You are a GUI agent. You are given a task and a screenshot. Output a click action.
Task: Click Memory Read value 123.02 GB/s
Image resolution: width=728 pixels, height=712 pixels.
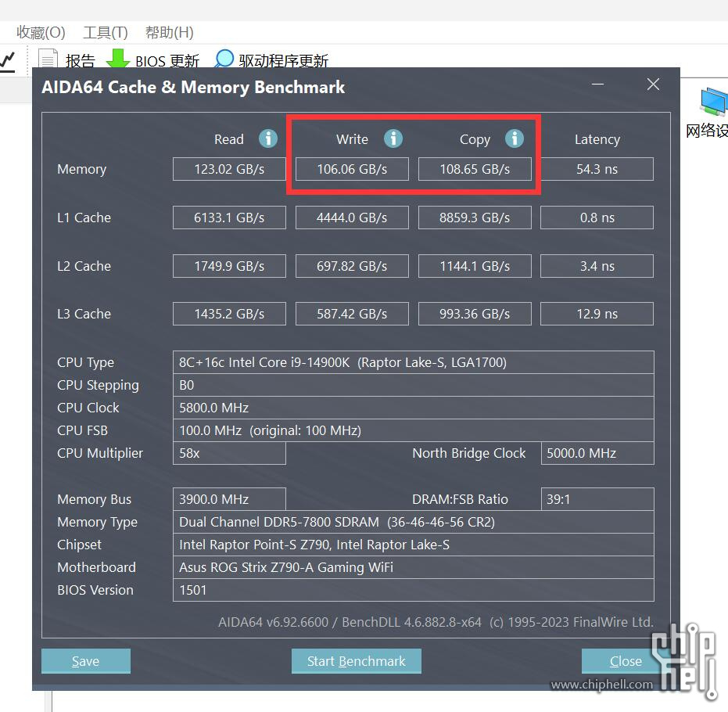[229, 169]
